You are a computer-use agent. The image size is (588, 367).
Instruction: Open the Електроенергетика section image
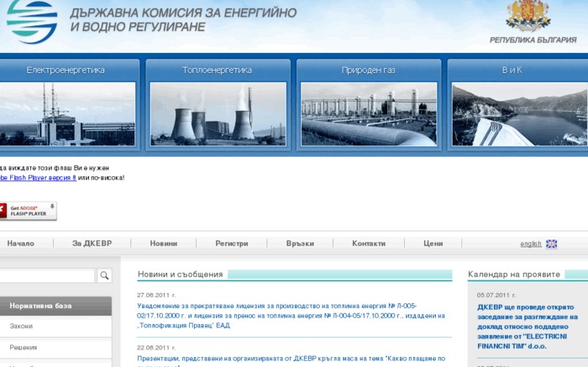pyautogui.click(x=67, y=114)
